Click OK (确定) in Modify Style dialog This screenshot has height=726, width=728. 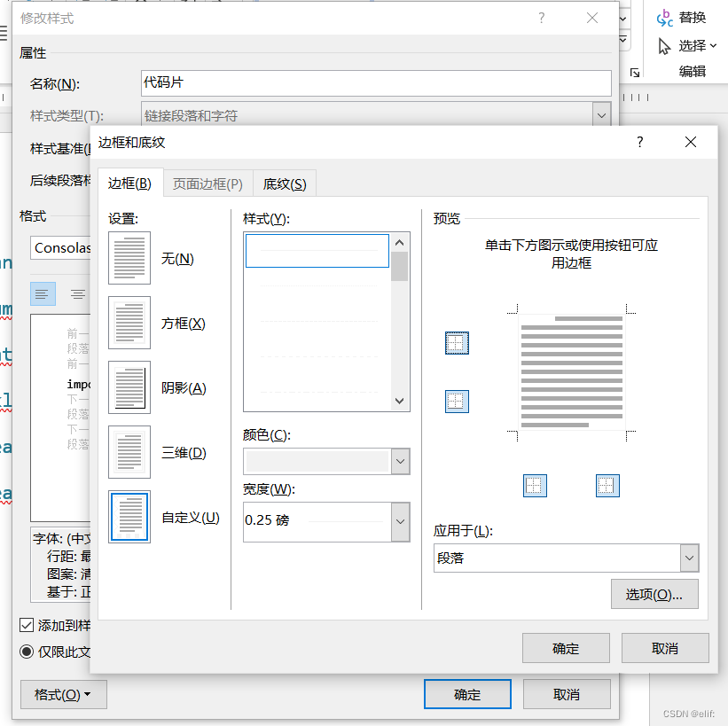coord(467,694)
